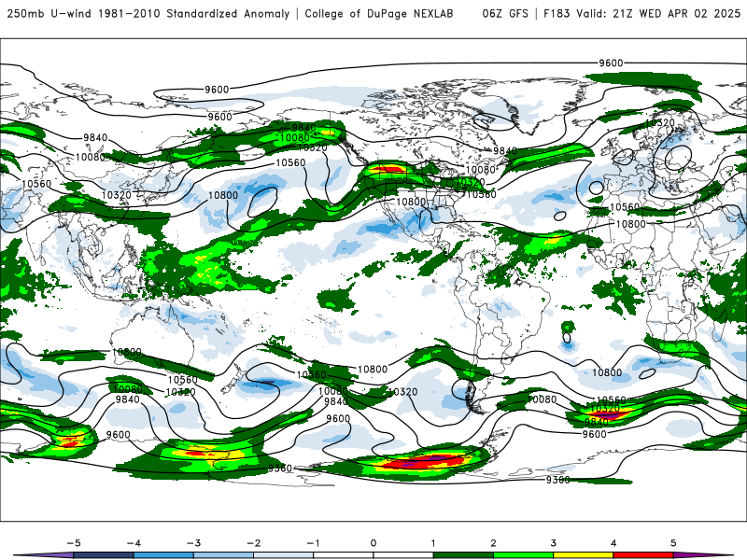Click the blue -4 to -3 colorbar segment
Viewport: 747px width, 560px height.
tap(163, 555)
